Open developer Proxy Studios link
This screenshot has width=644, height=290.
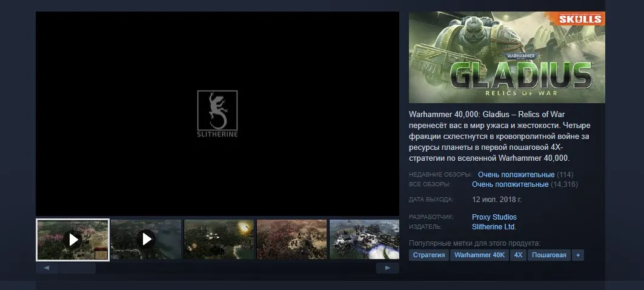click(x=494, y=217)
